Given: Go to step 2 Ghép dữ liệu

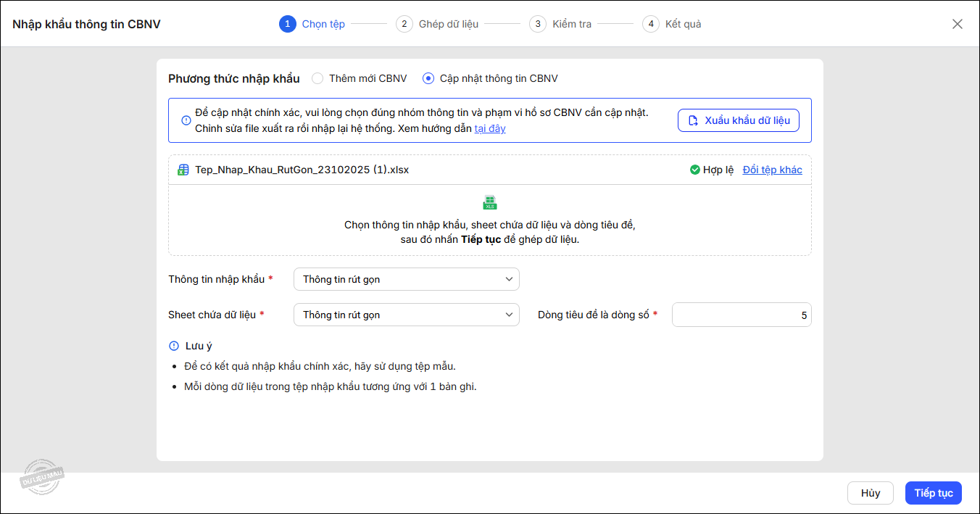Looking at the screenshot, I should tap(437, 24).
